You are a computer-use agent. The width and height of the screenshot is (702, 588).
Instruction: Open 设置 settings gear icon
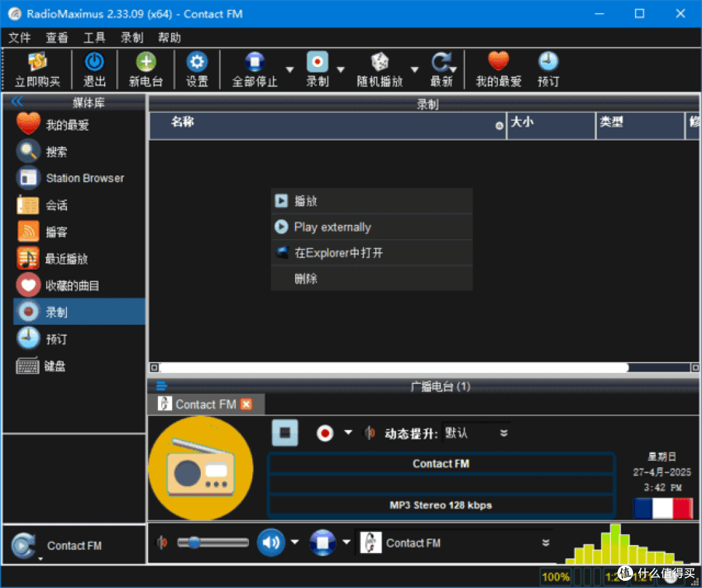196,62
